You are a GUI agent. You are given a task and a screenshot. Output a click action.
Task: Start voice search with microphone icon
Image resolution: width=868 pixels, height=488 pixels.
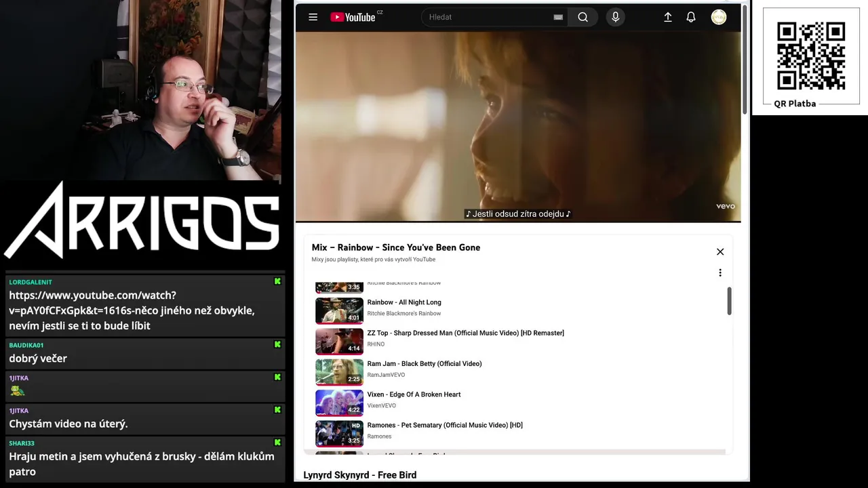tap(616, 17)
